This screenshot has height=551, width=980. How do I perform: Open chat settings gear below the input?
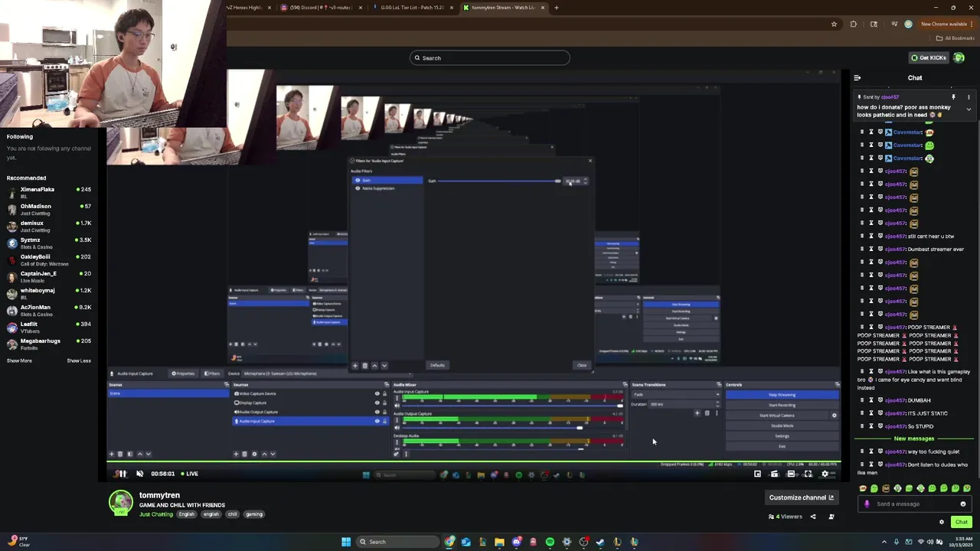(942, 522)
